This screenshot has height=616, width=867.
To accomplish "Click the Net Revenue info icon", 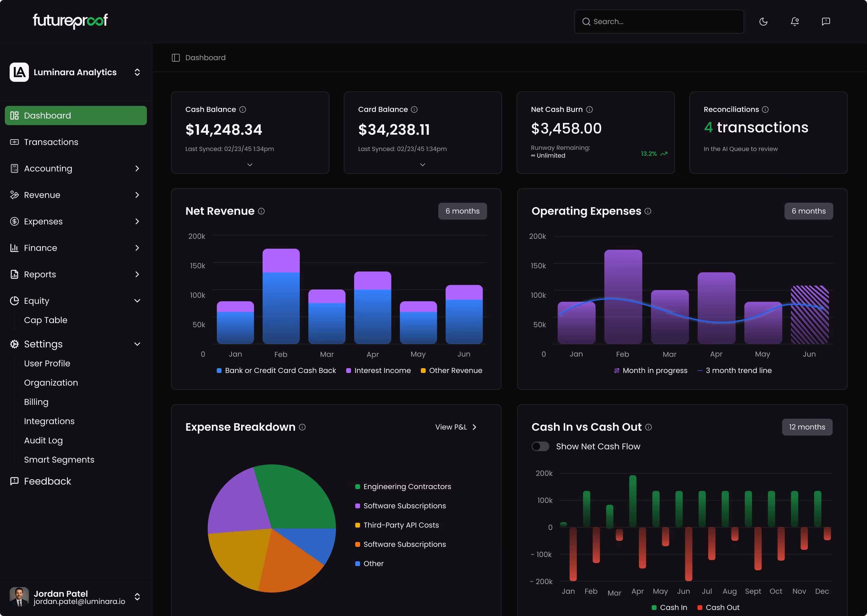I will click(x=261, y=211).
